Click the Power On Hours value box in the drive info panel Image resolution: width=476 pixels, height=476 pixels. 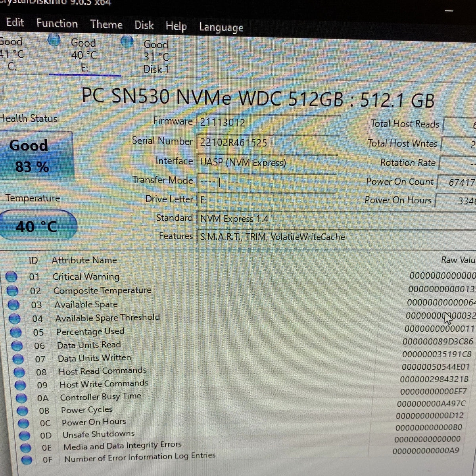pyautogui.click(x=456, y=201)
